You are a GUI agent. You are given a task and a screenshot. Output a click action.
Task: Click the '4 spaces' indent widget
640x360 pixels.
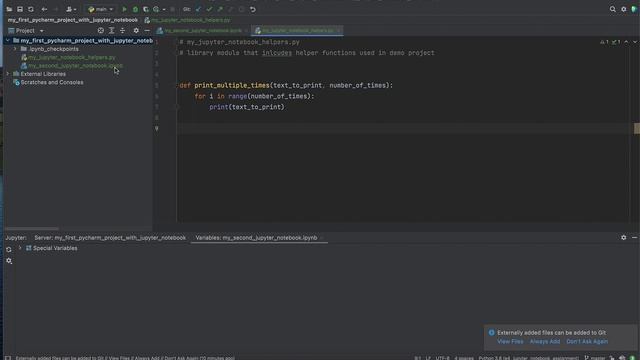pyautogui.click(x=464, y=358)
